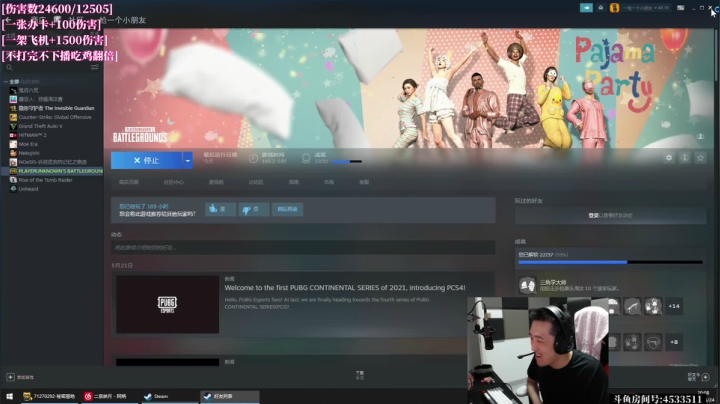Click the achievements progress bar in header
Image resolution: width=720 pixels, height=404 pixels.
tap(347, 162)
